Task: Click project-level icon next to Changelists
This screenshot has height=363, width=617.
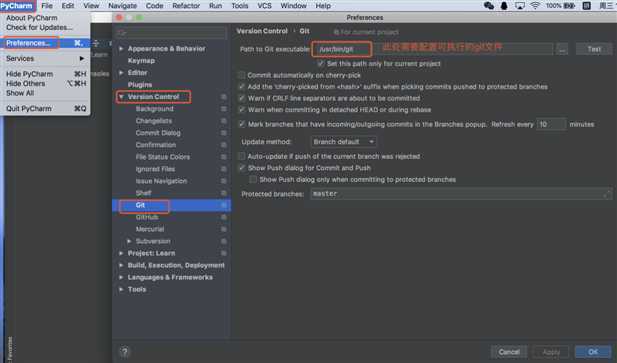Action: [224, 121]
